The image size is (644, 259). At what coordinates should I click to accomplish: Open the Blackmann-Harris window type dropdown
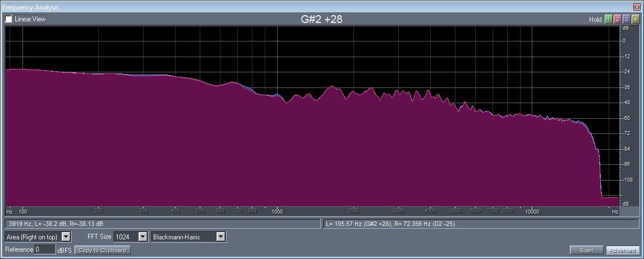[221, 237]
